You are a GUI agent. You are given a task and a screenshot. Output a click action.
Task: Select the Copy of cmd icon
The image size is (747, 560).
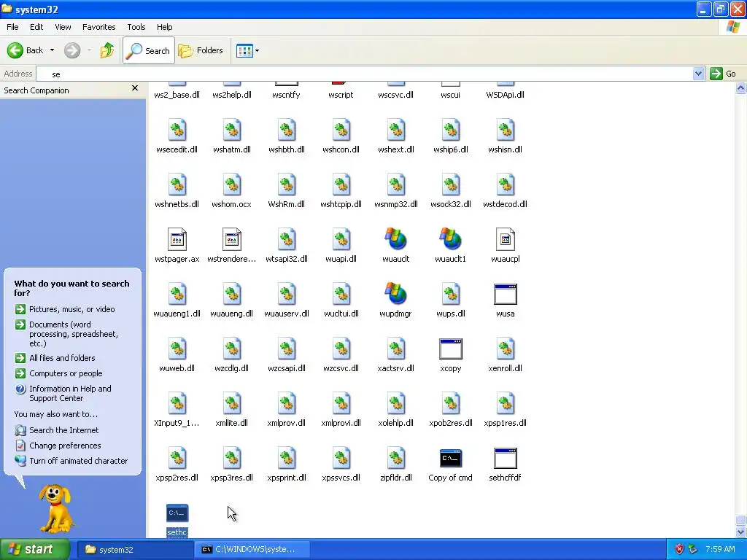(450, 458)
